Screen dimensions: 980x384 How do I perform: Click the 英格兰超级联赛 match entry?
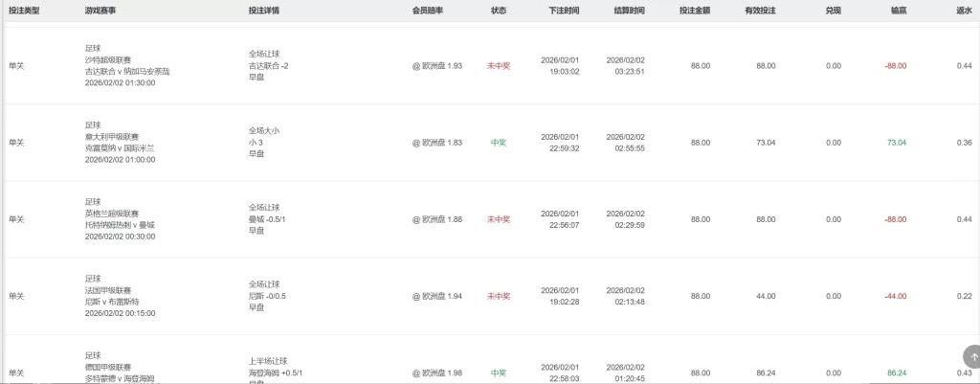(x=112, y=213)
